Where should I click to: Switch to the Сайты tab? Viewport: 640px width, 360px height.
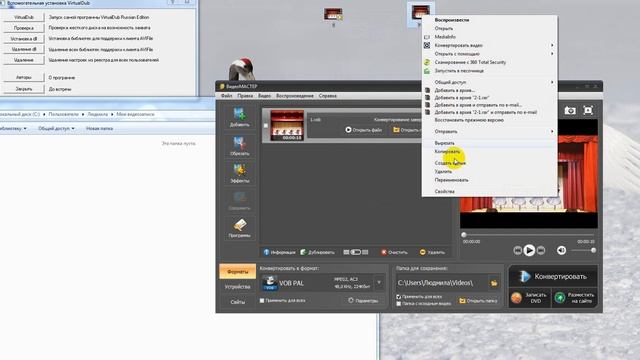point(238,302)
